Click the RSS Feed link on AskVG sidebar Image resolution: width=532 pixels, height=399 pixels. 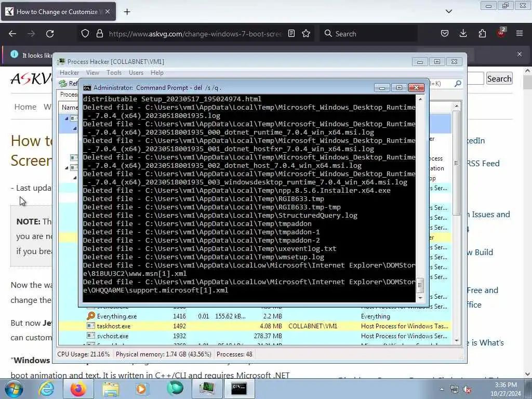(x=483, y=164)
